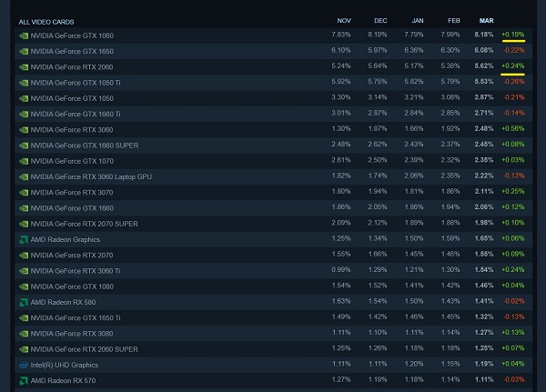Select the NVIDIA GeForce RTX 3060 Ti entry
The width and height of the screenshot is (546, 392).
click(76, 271)
